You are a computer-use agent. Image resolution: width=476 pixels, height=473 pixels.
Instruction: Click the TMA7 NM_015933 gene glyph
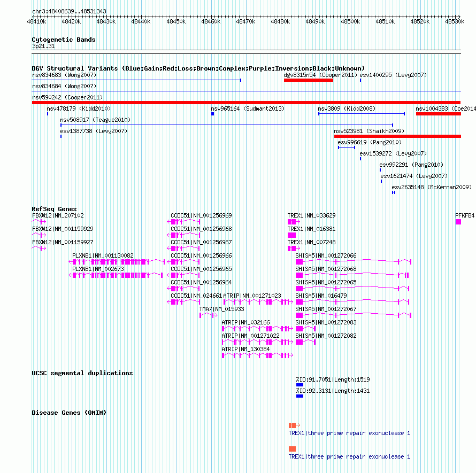tap(209, 315)
